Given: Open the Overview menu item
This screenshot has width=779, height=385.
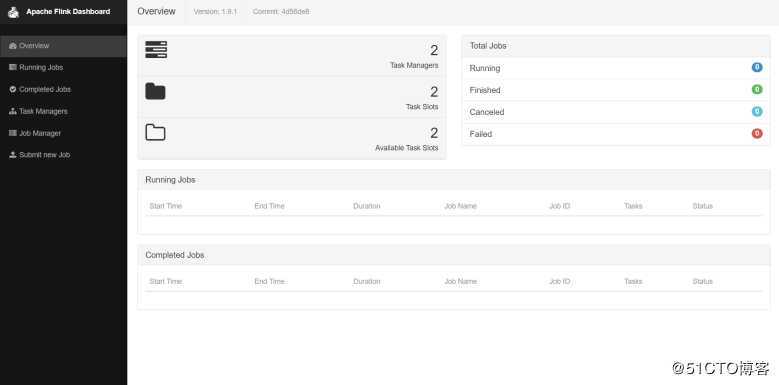Looking at the screenshot, I should (x=63, y=46).
